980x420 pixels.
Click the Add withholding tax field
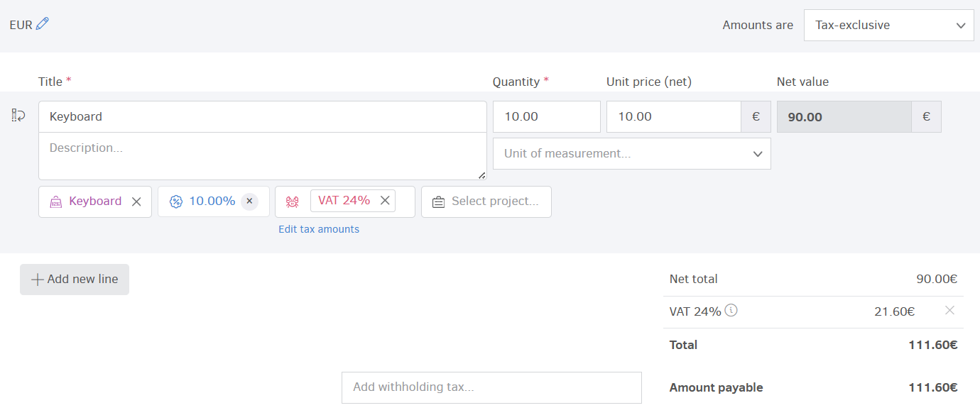tap(491, 387)
